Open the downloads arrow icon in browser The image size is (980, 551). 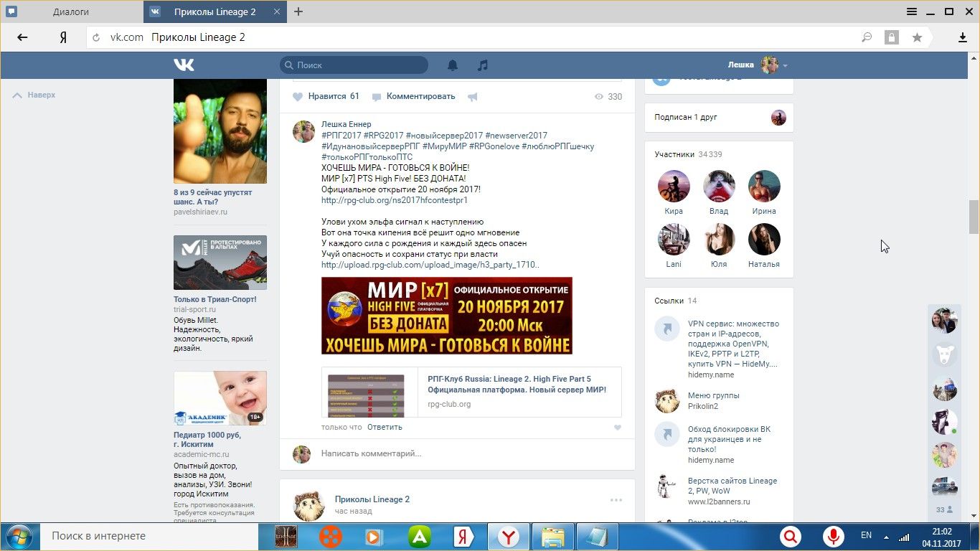(963, 37)
